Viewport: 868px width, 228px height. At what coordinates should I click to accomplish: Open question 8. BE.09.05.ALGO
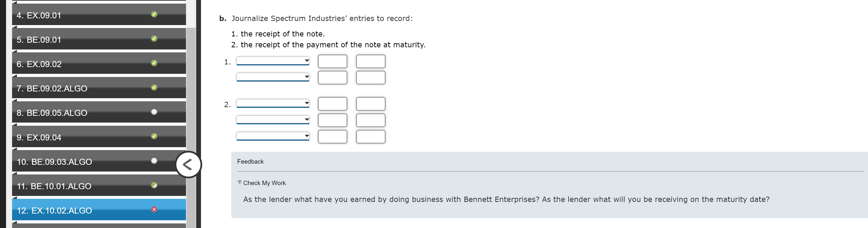coord(84,113)
